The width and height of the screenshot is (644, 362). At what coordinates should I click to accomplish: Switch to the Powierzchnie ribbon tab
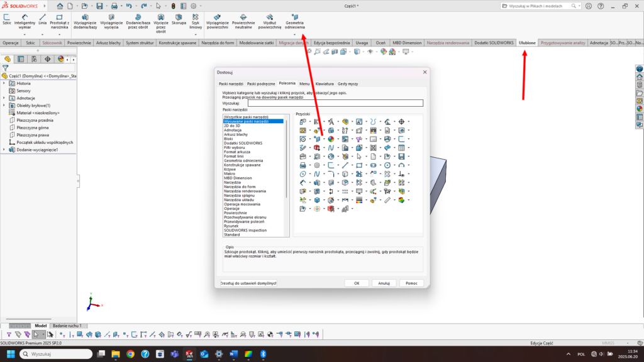coord(79,43)
